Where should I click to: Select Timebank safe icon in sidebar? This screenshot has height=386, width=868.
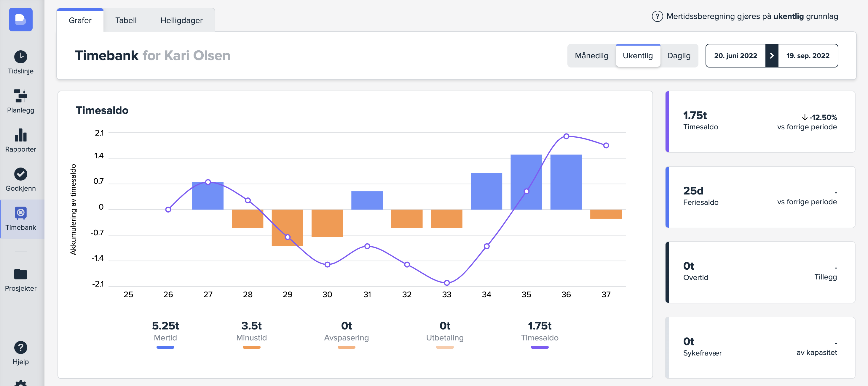(x=20, y=213)
